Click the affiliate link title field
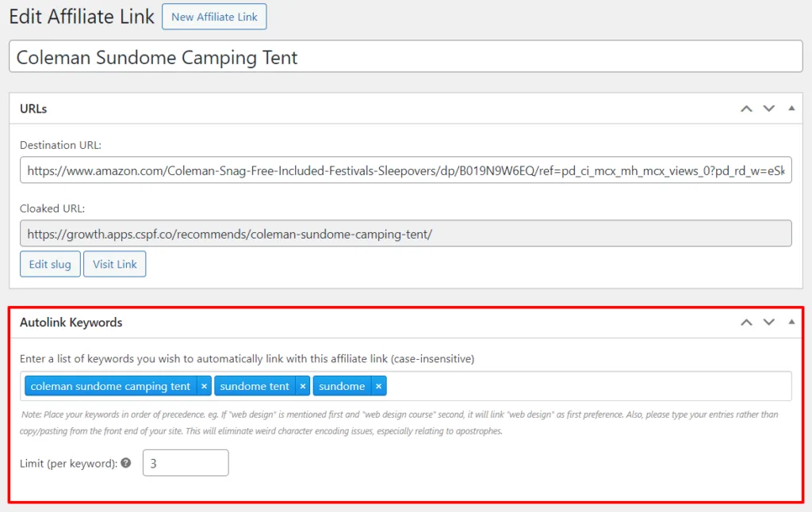 pyautogui.click(x=405, y=57)
